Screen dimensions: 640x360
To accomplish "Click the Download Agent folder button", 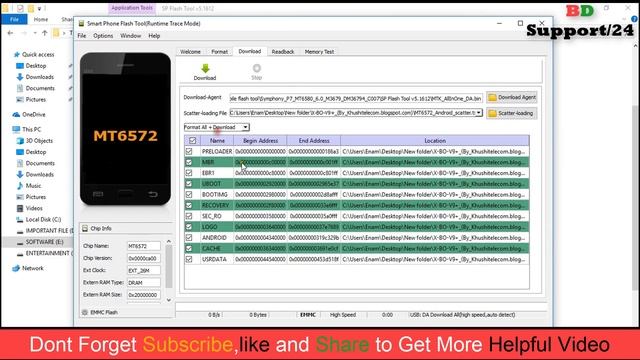I will pyautogui.click(x=512, y=98).
